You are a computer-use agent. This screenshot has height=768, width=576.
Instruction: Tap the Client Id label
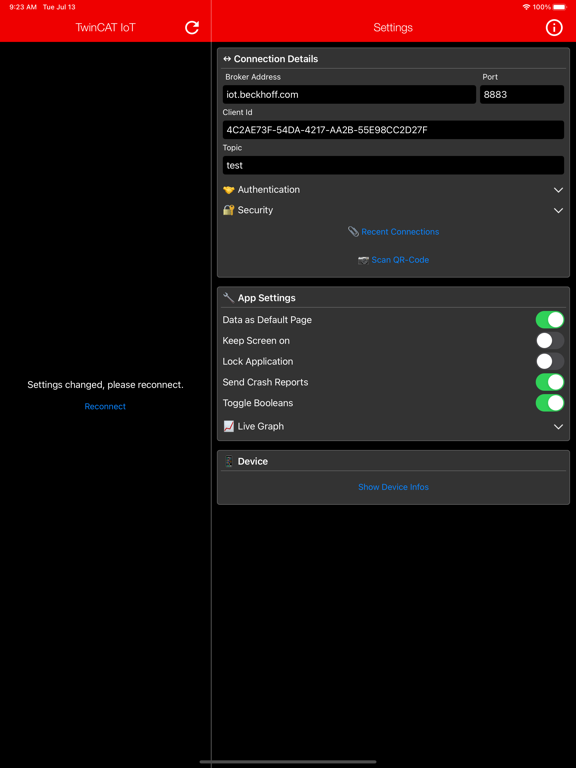point(237,112)
